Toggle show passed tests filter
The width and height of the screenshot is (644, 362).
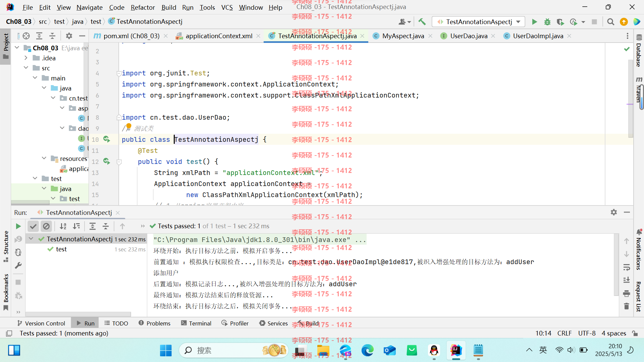[33, 226]
